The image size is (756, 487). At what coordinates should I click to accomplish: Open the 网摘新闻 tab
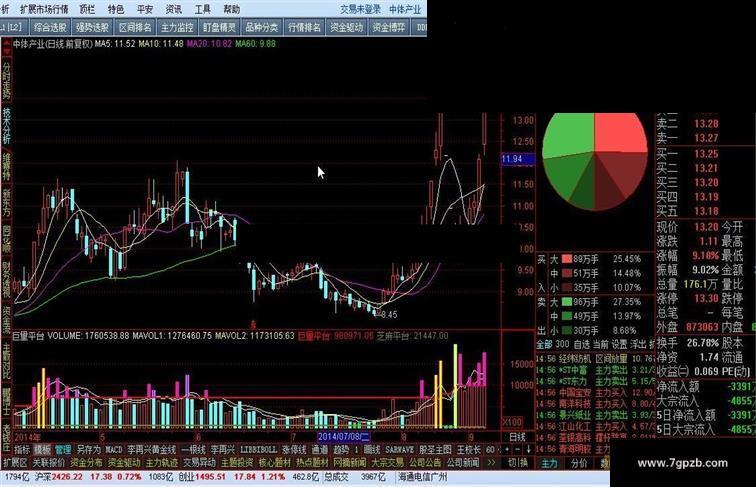[350, 462]
